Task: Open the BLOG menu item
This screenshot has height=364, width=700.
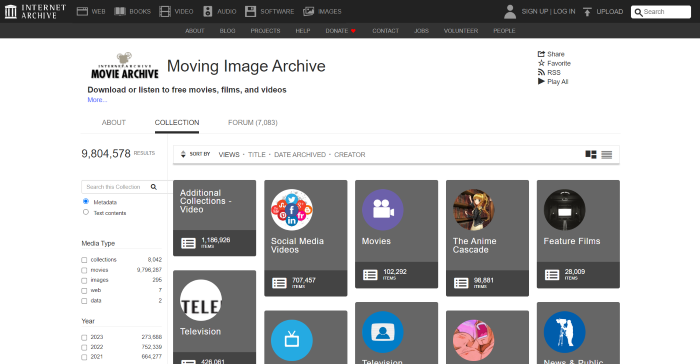Action: (227, 31)
